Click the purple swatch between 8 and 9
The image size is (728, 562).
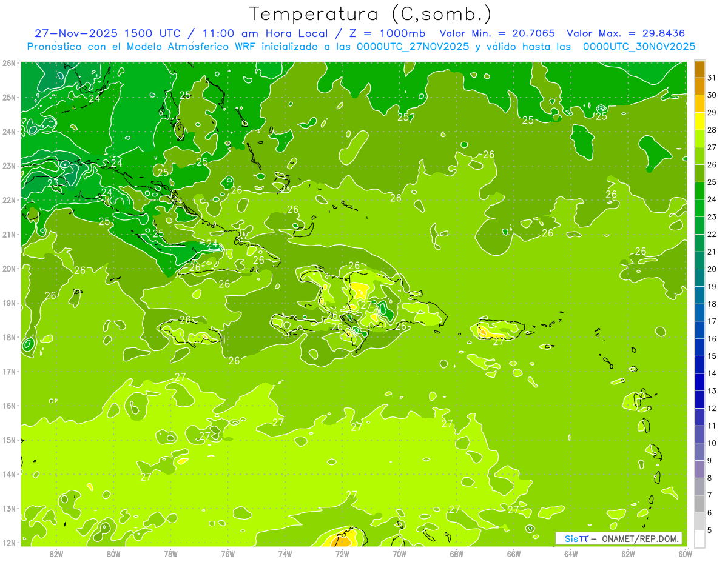(x=700, y=469)
